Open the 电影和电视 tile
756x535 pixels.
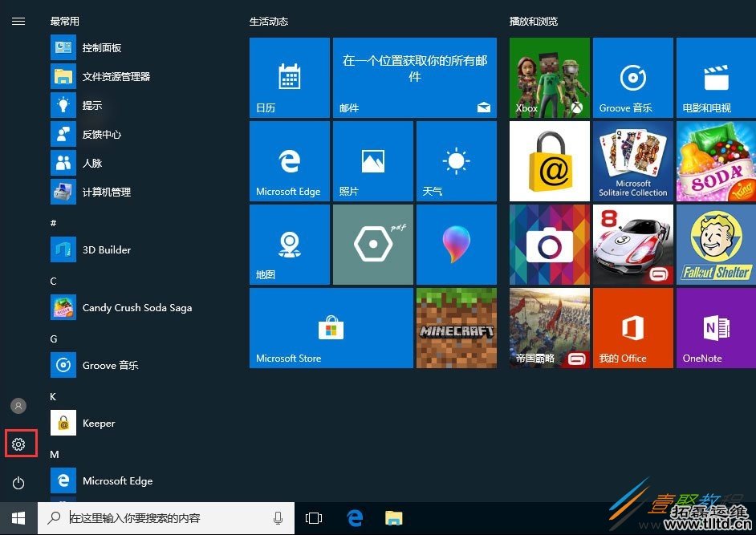pyautogui.click(x=715, y=76)
